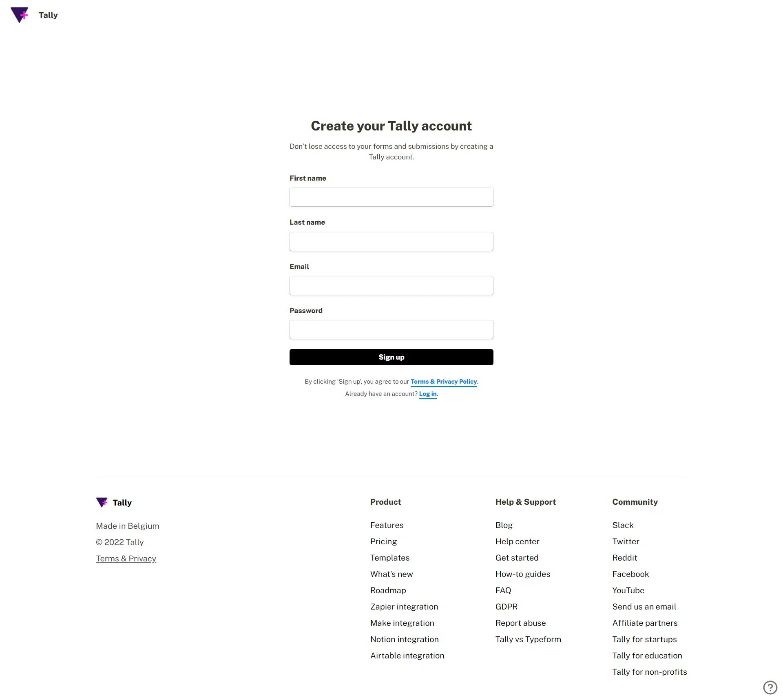783x700 pixels.
Task: Click the First name input field
Action: coord(391,197)
